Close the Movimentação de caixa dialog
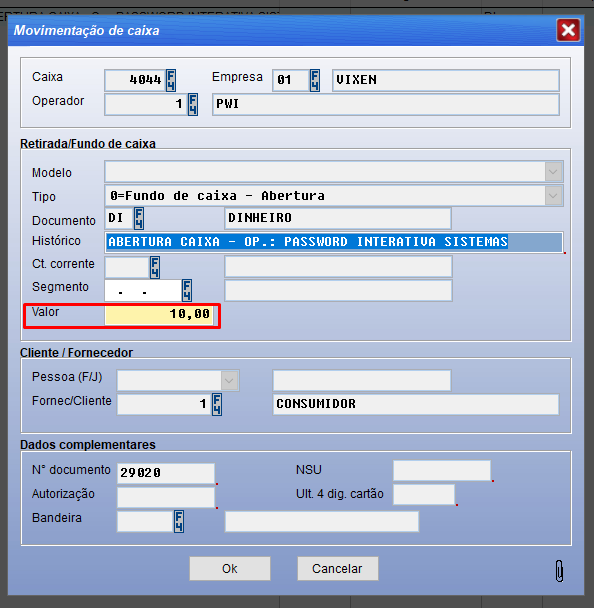This screenshot has width=594, height=608. [x=568, y=30]
